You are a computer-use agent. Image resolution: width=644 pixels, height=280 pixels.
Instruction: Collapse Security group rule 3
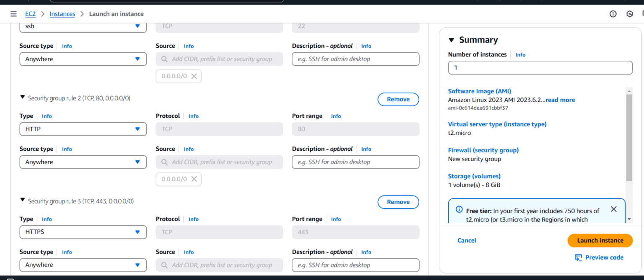[22, 201]
